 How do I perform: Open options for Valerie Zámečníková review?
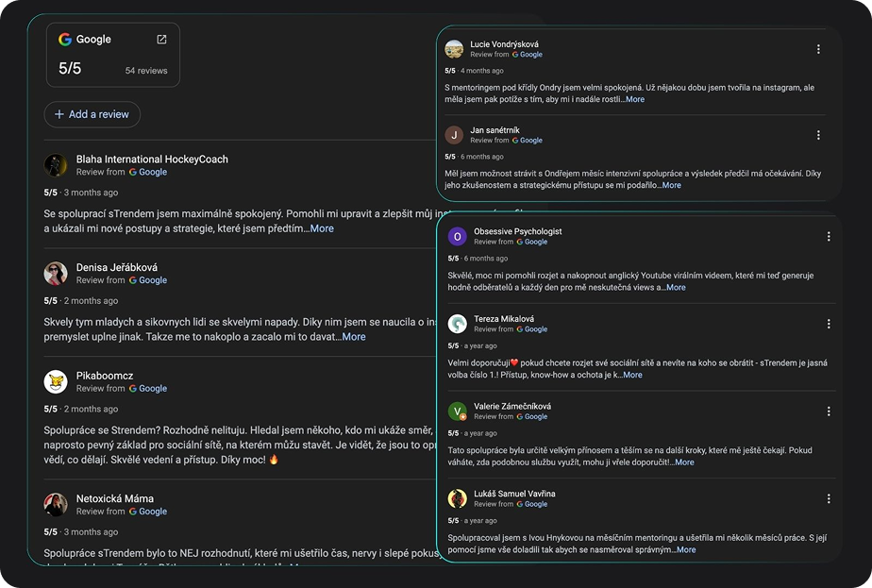tap(829, 412)
